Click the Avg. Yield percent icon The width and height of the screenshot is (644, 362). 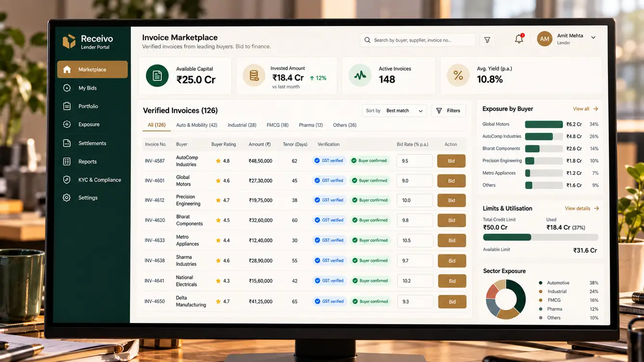[458, 75]
